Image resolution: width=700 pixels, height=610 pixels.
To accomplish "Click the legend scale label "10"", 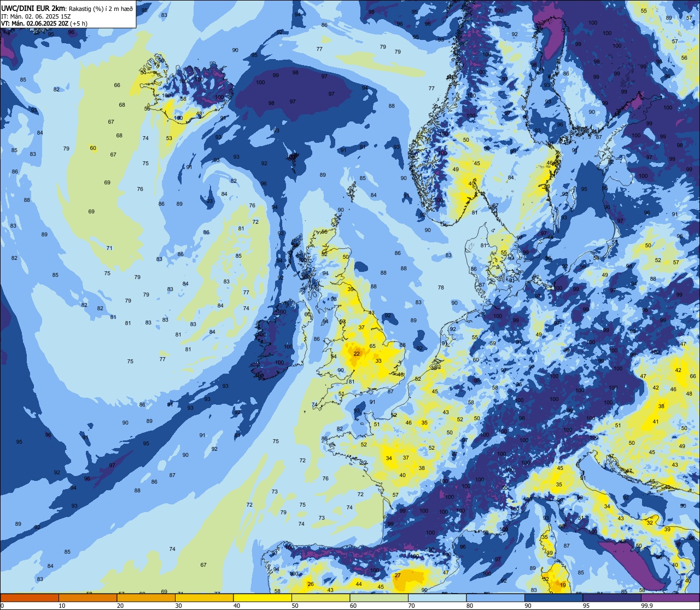I will pos(62,606).
